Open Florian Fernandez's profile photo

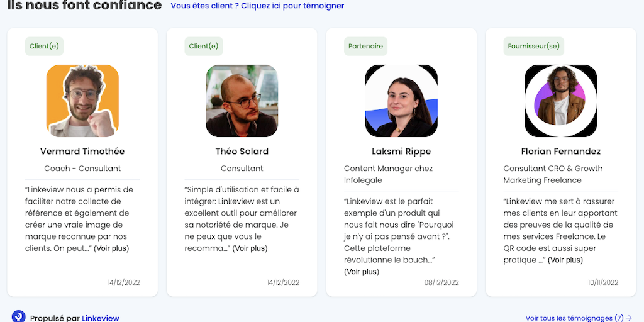pyautogui.click(x=561, y=101)
